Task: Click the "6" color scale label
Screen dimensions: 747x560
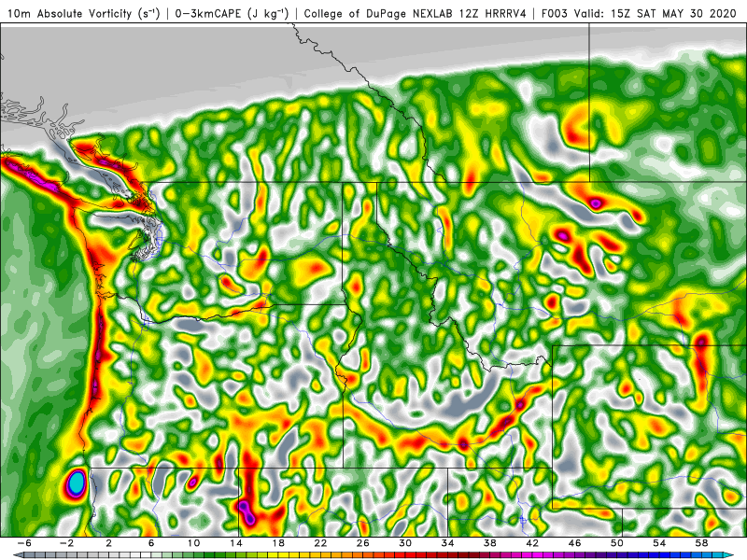Action: [x=151, y=543]
